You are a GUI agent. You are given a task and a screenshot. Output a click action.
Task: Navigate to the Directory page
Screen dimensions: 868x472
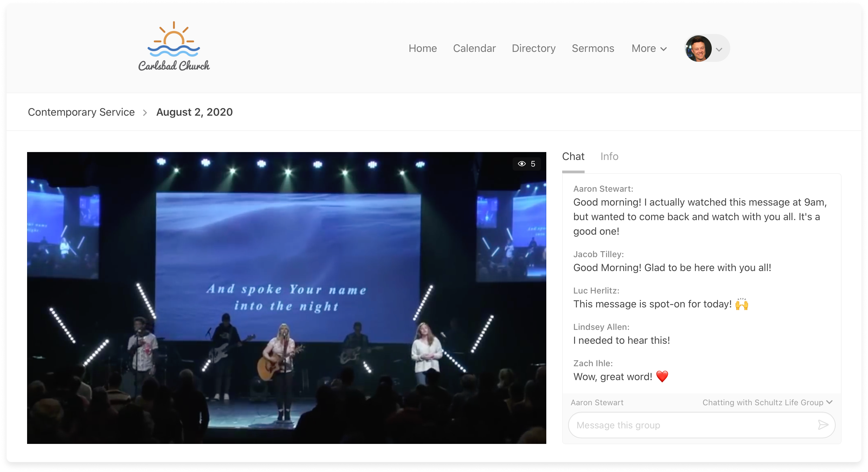click(x=533, y=49)
